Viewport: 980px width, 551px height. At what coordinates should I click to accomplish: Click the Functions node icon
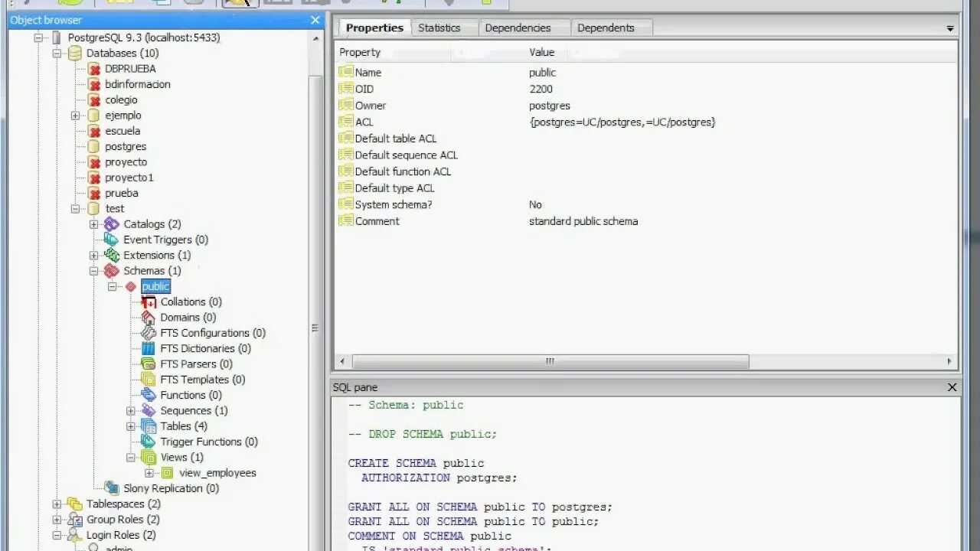pos(149,395)
